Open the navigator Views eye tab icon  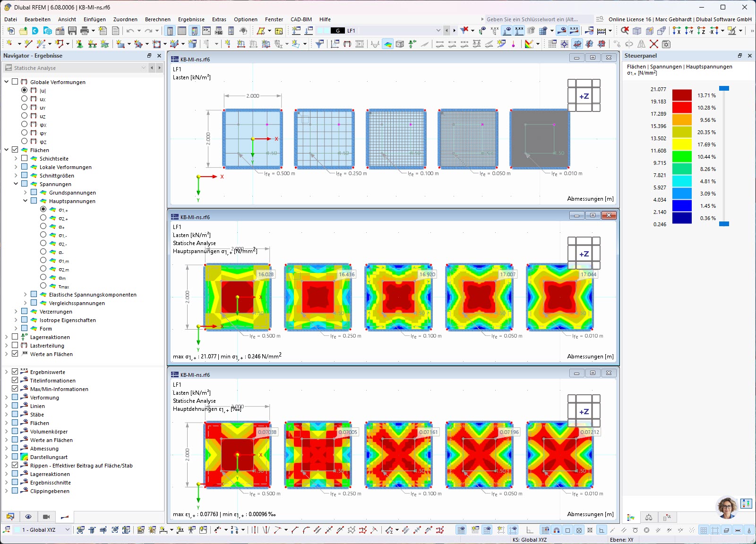tap(28, 517)
